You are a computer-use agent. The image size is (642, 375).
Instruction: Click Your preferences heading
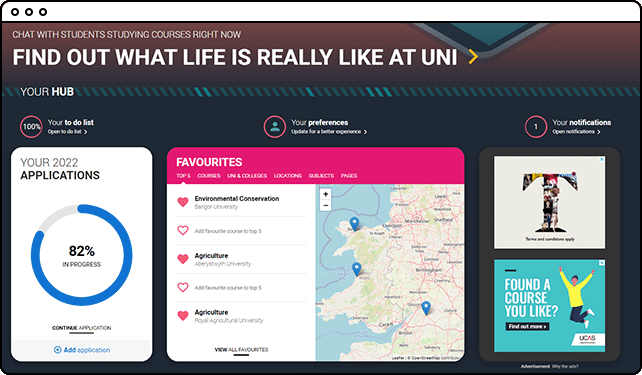(319, 122)
